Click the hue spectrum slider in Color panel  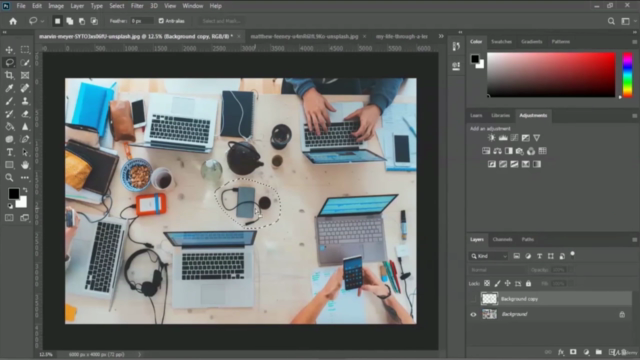tap(627, 75)
